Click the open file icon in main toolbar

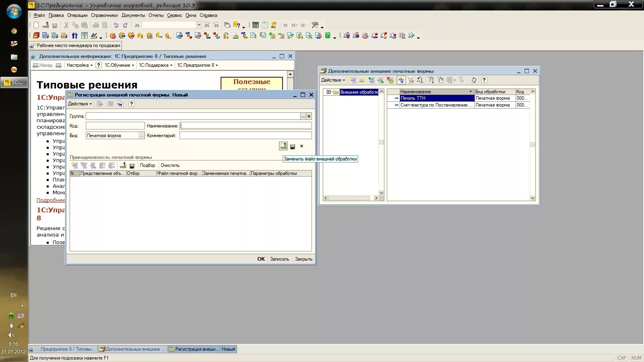click(45, 25)
